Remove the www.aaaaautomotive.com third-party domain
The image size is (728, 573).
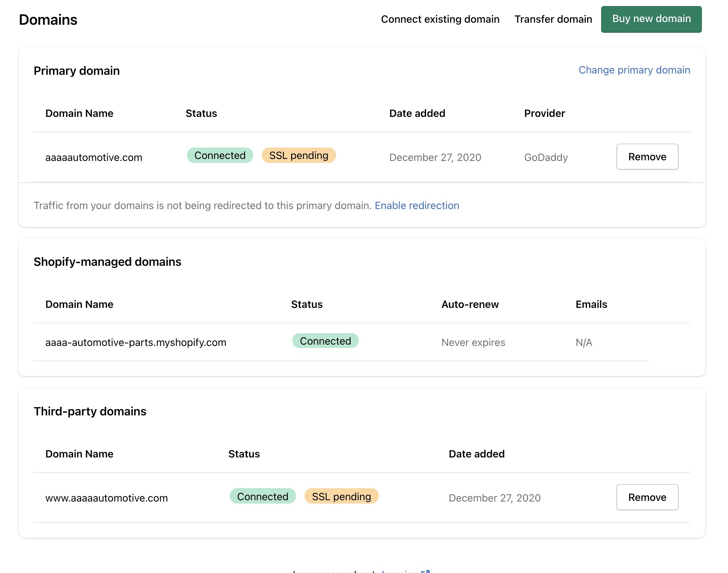(x=647, y=497)
